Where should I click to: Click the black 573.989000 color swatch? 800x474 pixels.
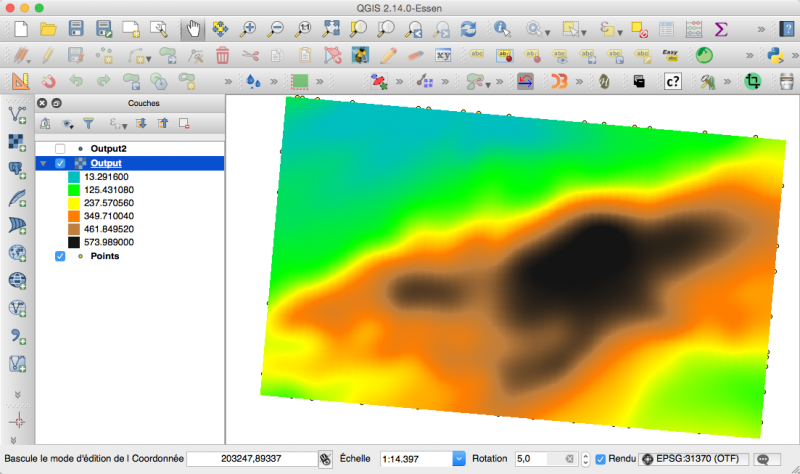click(x=73, y=242)
